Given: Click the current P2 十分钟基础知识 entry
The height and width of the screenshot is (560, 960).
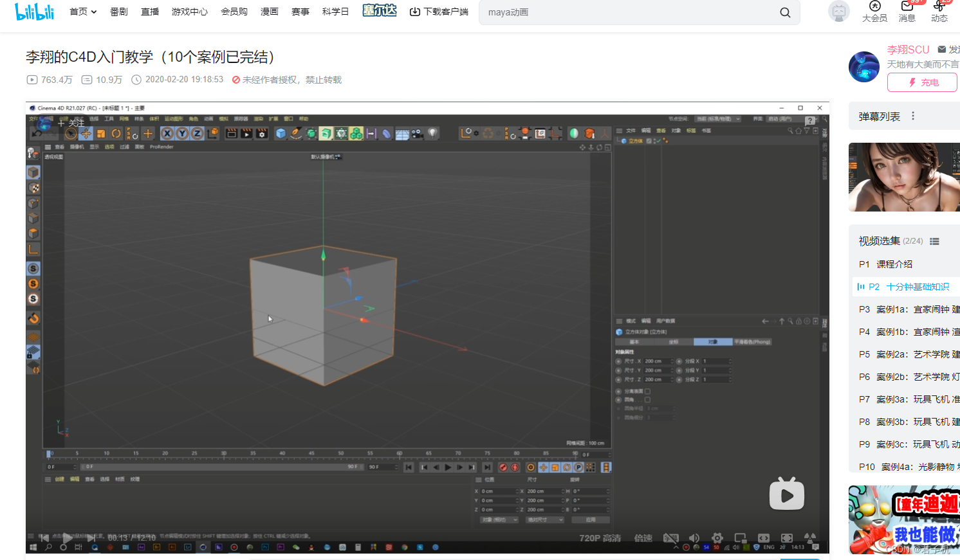Looking at the screenshot, I should click(906, 287).
